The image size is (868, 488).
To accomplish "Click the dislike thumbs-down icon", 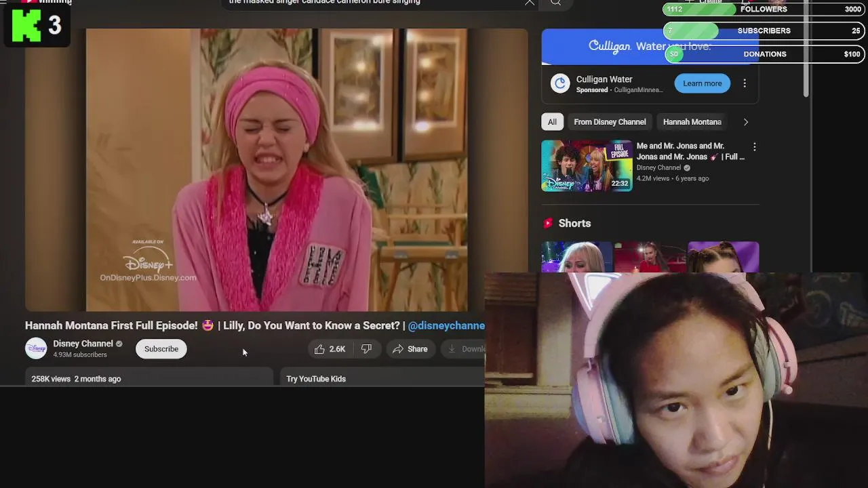I will coord(366,349).
